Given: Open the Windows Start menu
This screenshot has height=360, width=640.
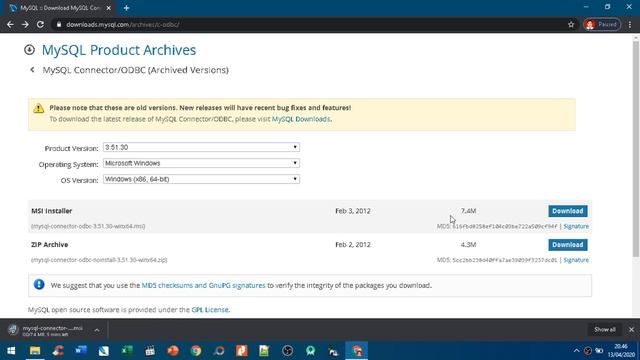Looking at the screenshot, I should [x=11, y=351].
